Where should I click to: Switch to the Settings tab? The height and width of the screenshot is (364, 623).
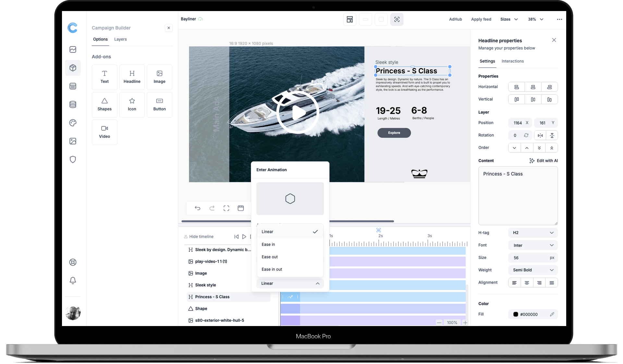487,61
